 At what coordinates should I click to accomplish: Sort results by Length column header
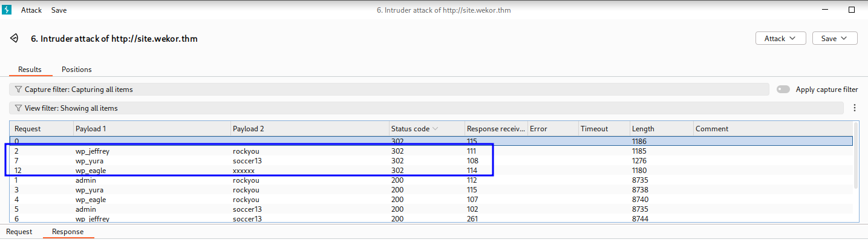642,129
